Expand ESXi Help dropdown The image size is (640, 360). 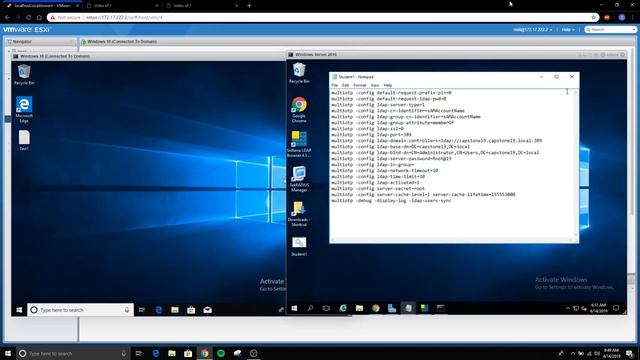click(568, 30)
